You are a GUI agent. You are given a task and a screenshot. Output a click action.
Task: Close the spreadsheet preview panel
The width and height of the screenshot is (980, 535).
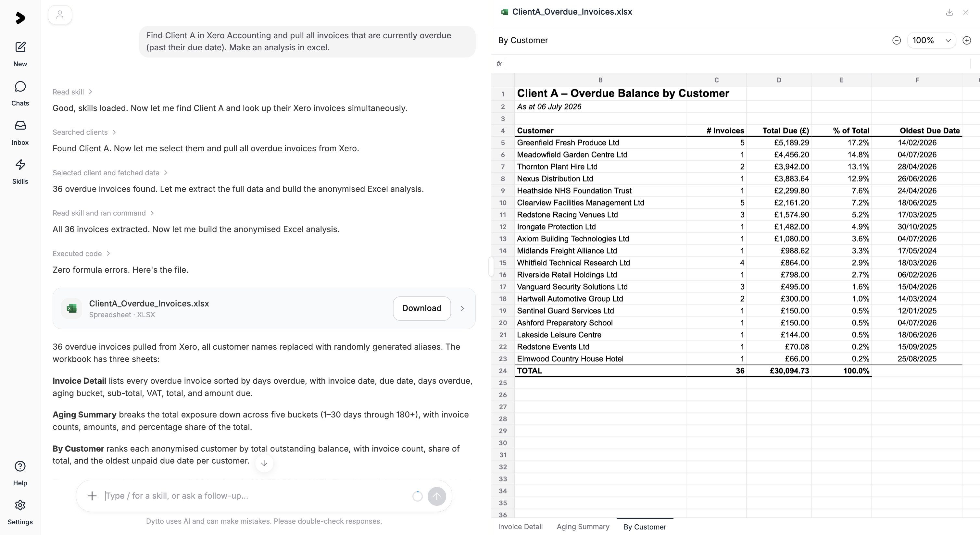pyautogui.click(x=965, y=12)
